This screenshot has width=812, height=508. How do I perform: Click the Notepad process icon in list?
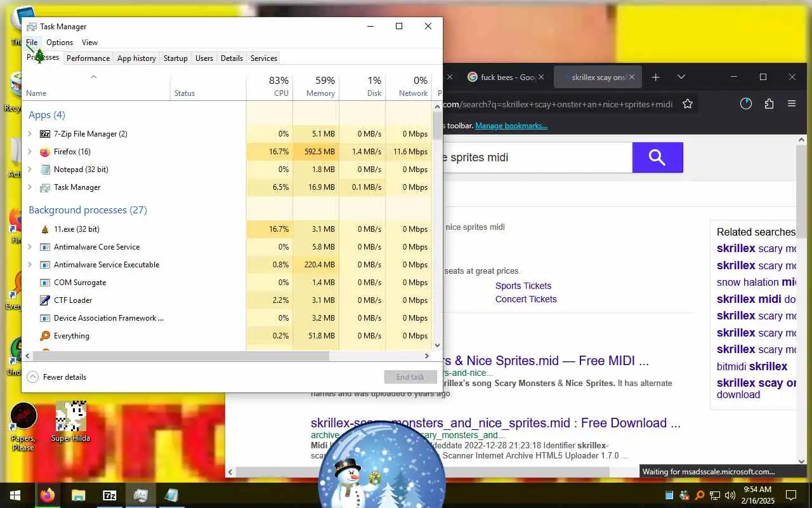[45, 170]
